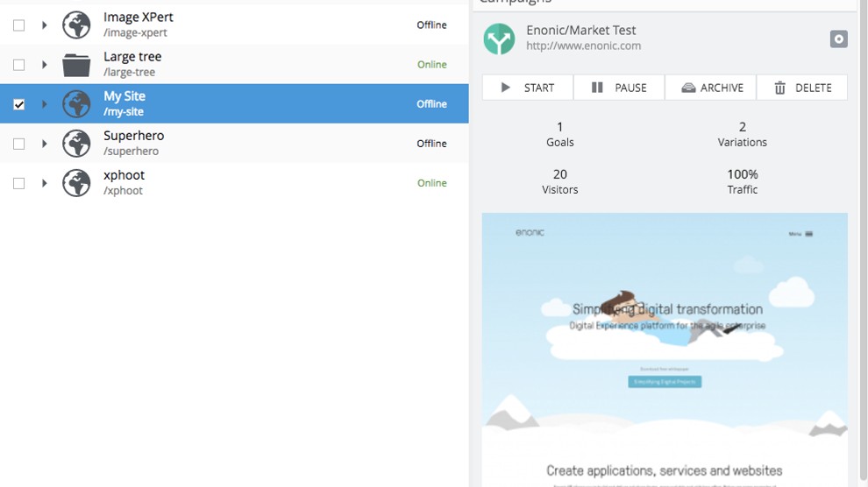Check the Large tree checkbox

click(x=18, y=65)
